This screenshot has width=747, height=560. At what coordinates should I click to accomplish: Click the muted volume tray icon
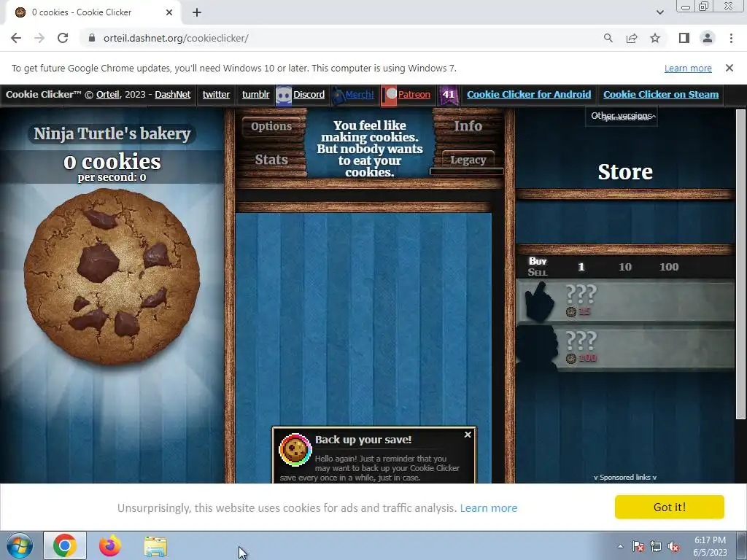pos(673,546)
